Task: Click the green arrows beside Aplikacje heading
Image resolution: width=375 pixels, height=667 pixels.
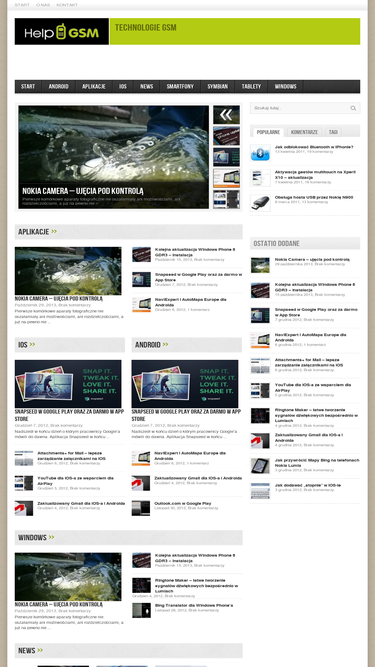Action: coord(54,231)
